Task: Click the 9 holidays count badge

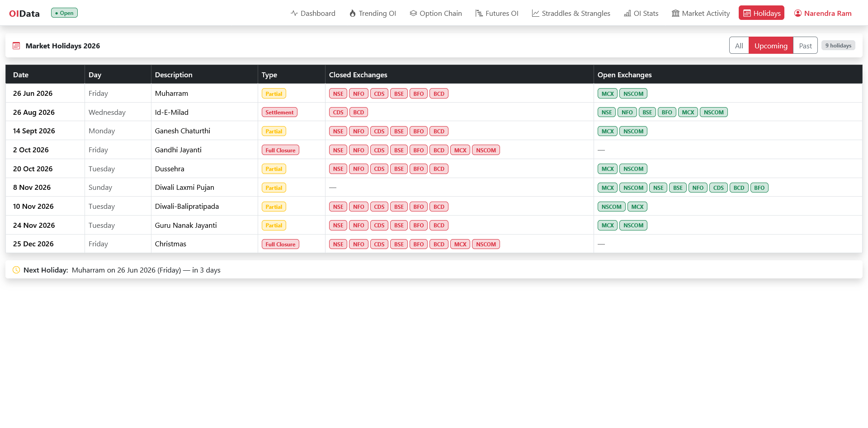Action: 838,46
